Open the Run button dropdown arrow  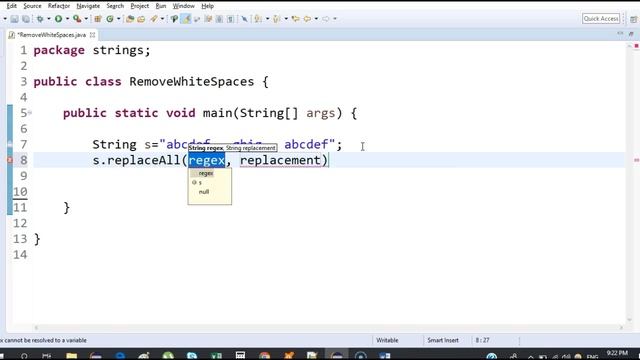coord(67,19)
